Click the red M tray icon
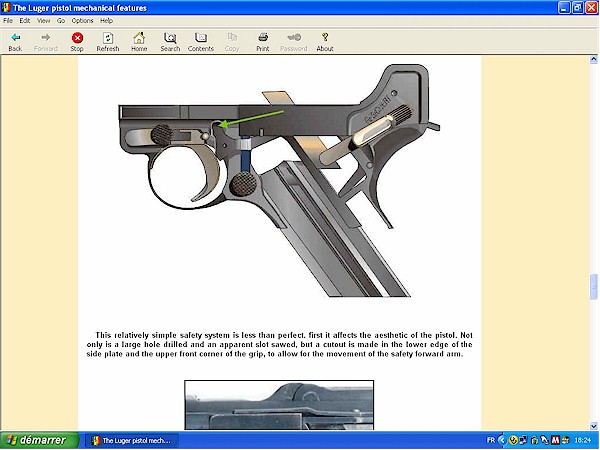Image resolution: width=600 pixels, height=450 pixels. pyautogui.click(x=555, y=440)
